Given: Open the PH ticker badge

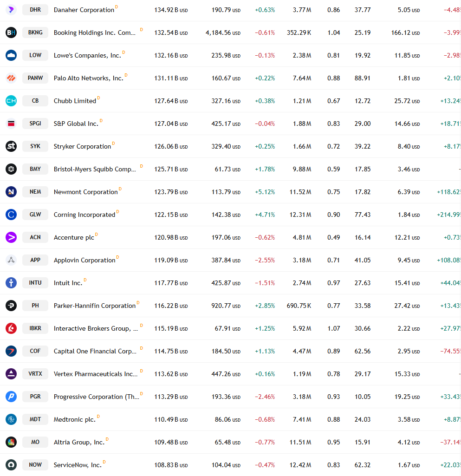Looking at the screenshot, I should pyautogui.click(x=35, y=306).
